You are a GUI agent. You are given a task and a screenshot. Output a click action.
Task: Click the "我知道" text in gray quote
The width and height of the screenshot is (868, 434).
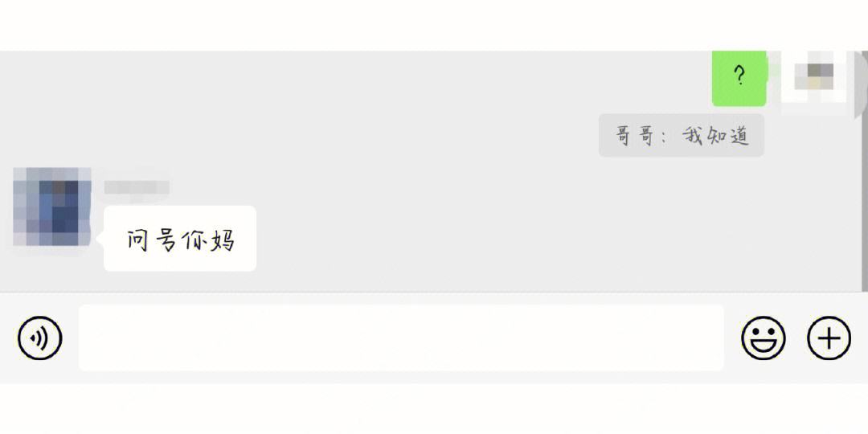tap(716, 136)
